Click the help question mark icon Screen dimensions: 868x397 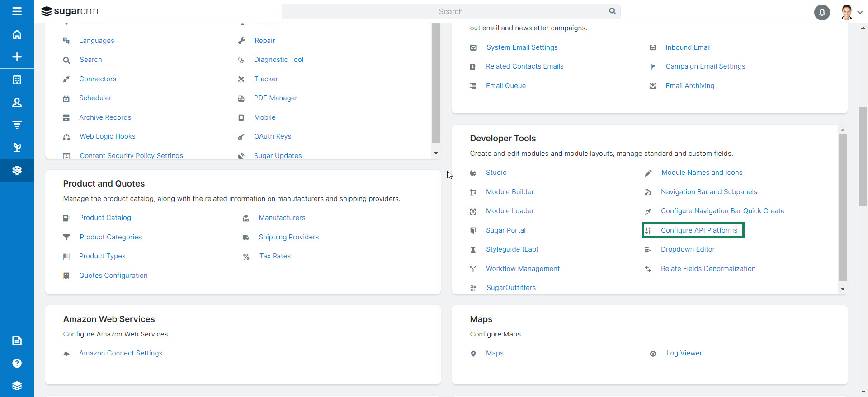(x=17, y=363)
